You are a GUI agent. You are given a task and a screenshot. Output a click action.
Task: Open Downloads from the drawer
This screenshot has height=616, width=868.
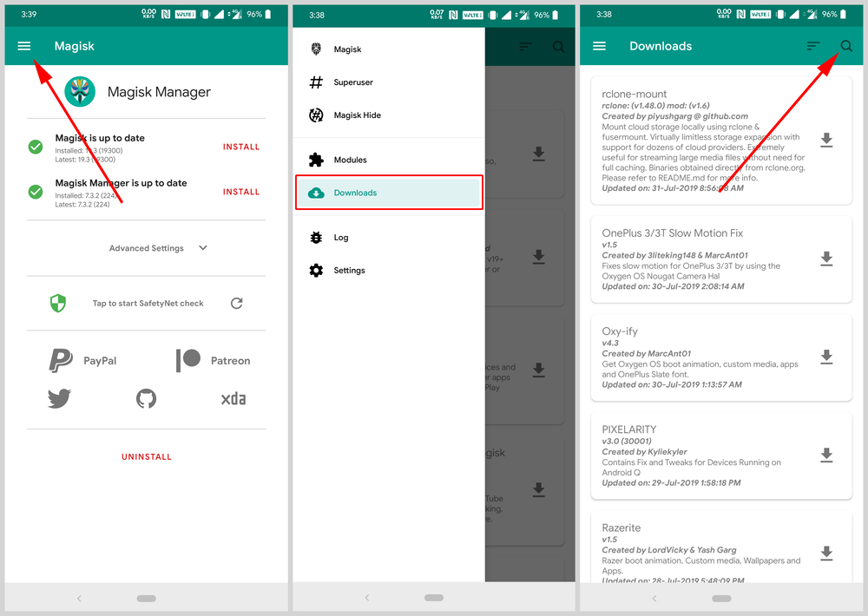[x=389, y=193]
